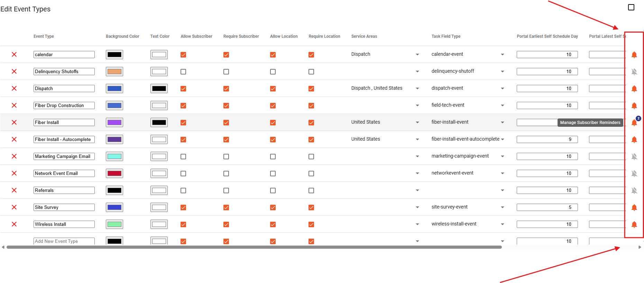Uncheck Allow Subscriber for calendar
The image size is (644, 283).
183,55
